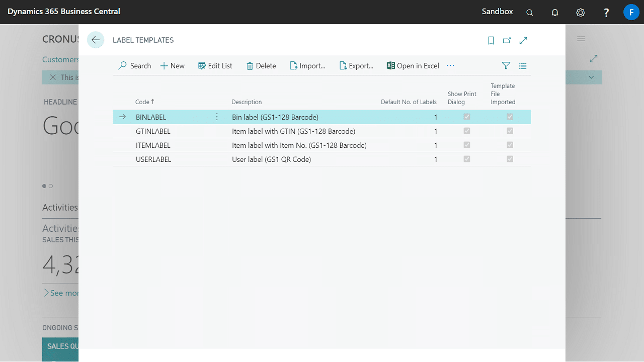The width and height of the screenshot is (644, 362).
Task: Click the Open in Excel button
Action: (x=413, y=66)
